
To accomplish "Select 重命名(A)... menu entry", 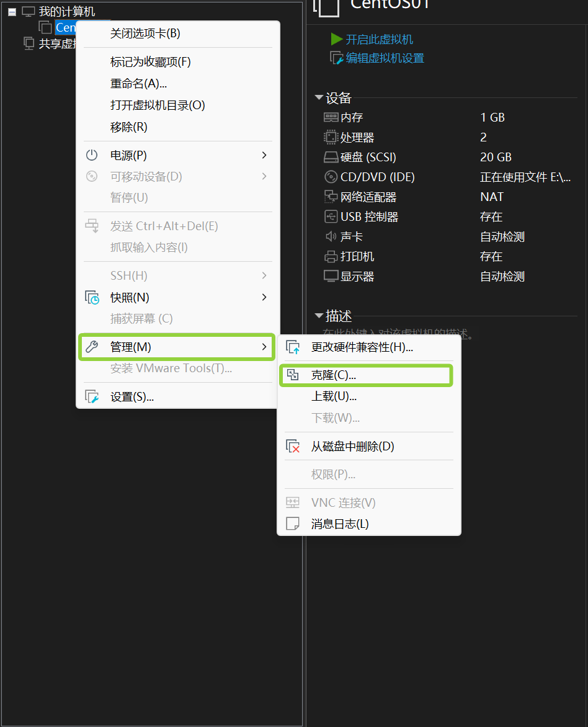I will coord(139,84).
